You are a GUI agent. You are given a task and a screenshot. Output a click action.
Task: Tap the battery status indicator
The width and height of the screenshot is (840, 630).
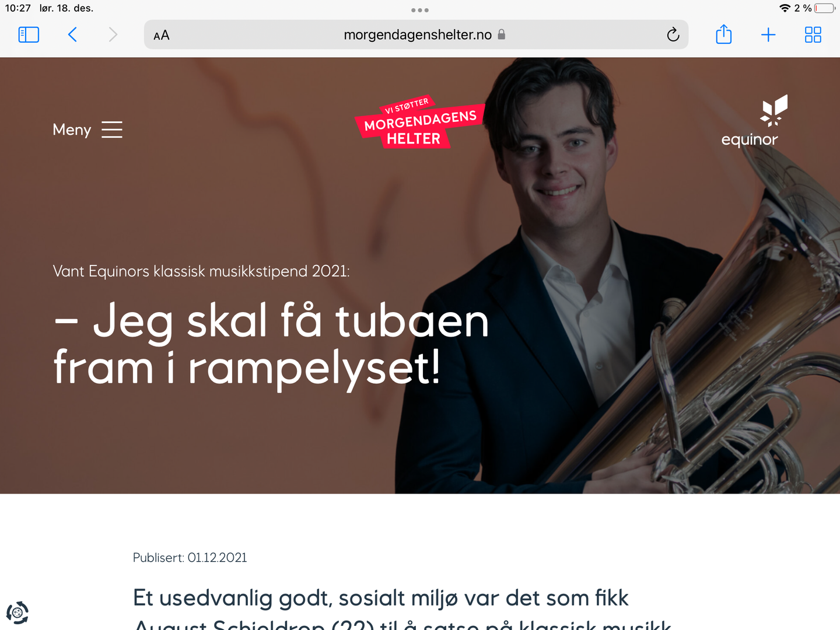point(825,8)
